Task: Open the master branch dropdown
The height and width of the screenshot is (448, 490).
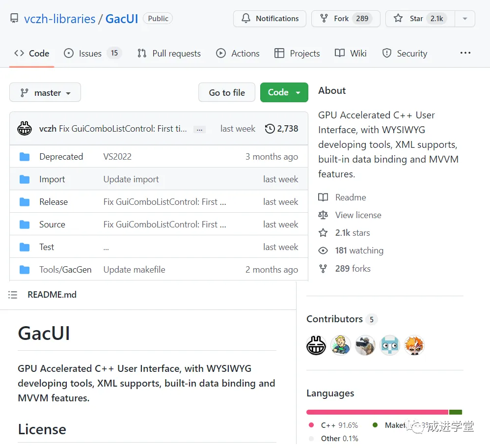Action: pyautogui.click(x=45, y=93)
